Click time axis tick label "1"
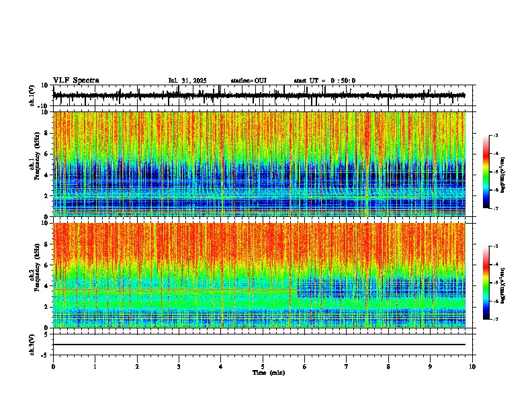The width and height of the screenshot is (532, 411). coord(95,367)
